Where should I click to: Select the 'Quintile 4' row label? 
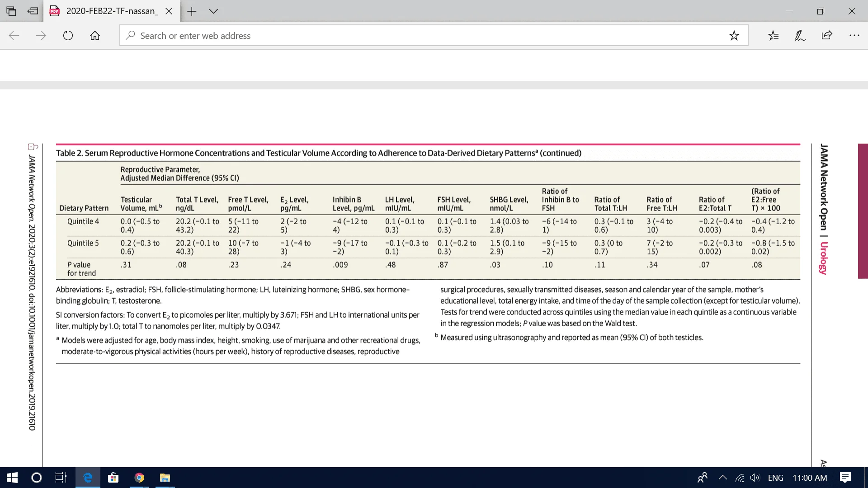tap(83, 221)
